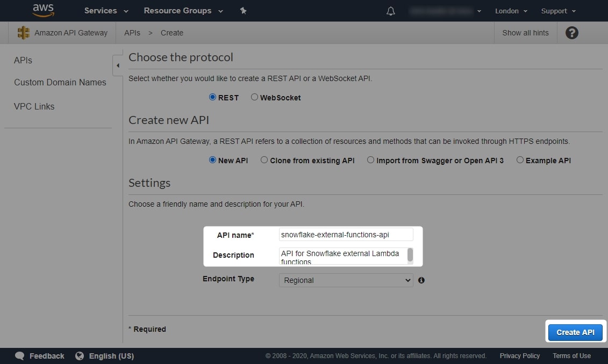Open the Terms of Use link
This screenshot has width=608, height=364.
coord(571,356)
